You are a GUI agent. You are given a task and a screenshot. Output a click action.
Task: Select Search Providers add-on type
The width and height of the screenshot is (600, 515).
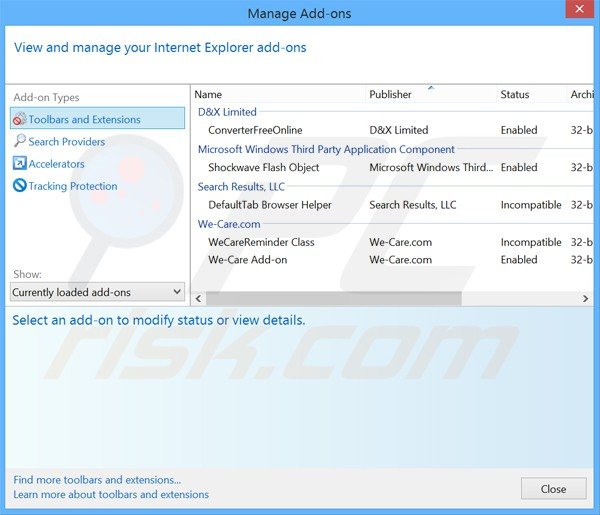(x=67, y=142)
